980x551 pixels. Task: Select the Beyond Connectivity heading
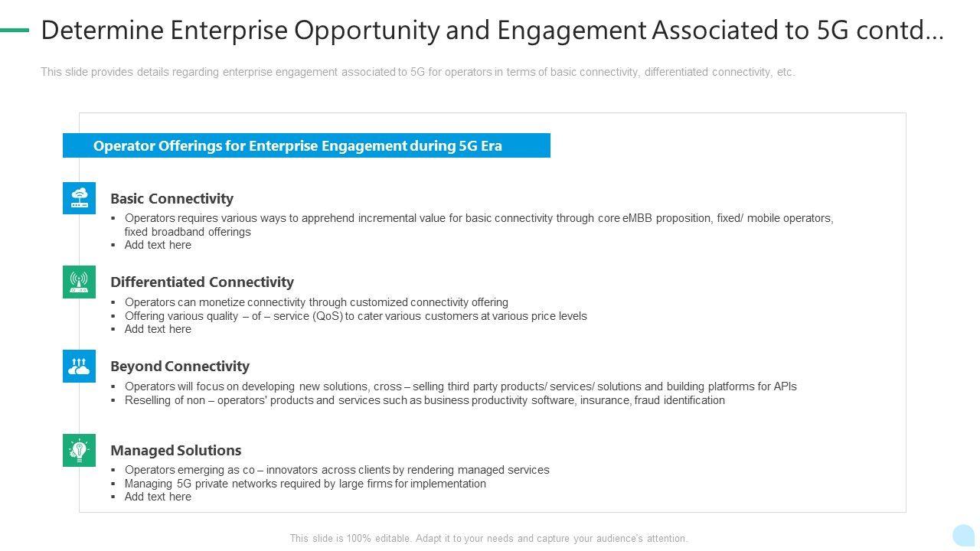tap(180, 366)
